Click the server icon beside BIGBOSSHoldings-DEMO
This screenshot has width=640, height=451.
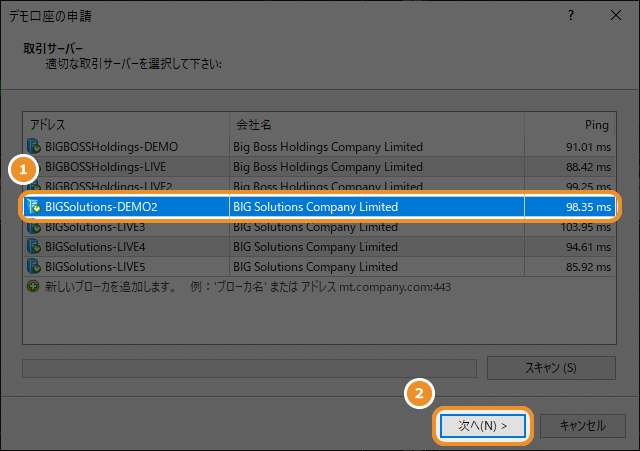(33, 147)
